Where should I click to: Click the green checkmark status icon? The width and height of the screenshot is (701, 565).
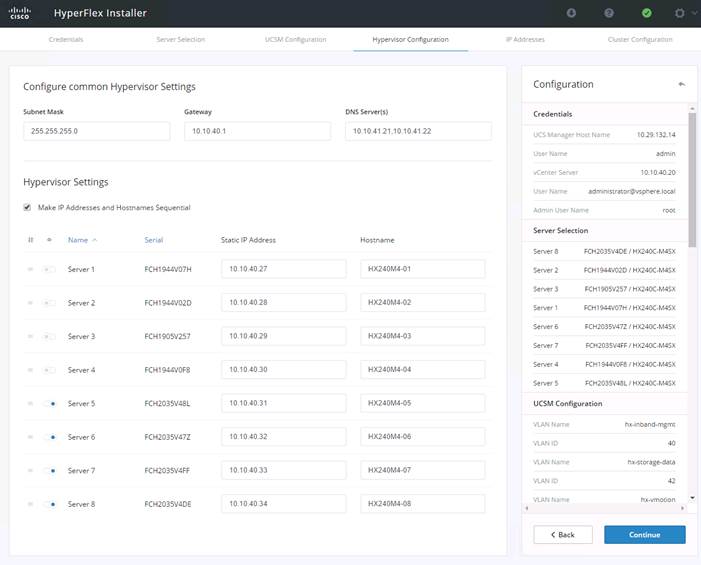(x=646, y=13)
